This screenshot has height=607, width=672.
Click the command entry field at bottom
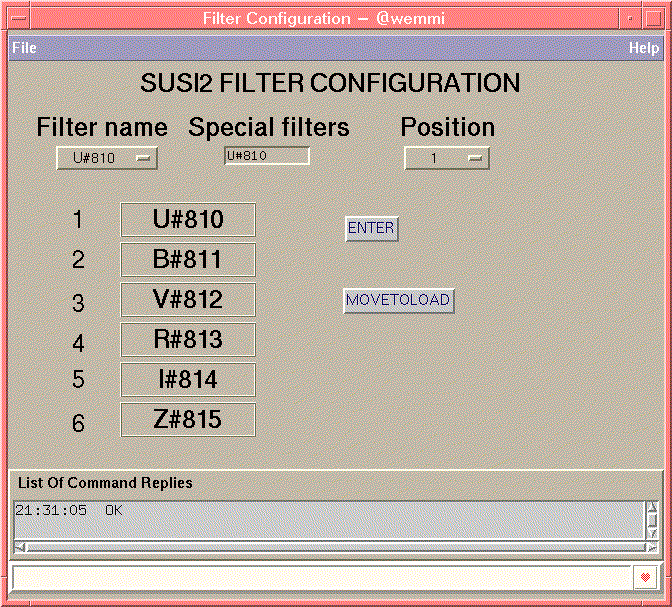point(320,577)
